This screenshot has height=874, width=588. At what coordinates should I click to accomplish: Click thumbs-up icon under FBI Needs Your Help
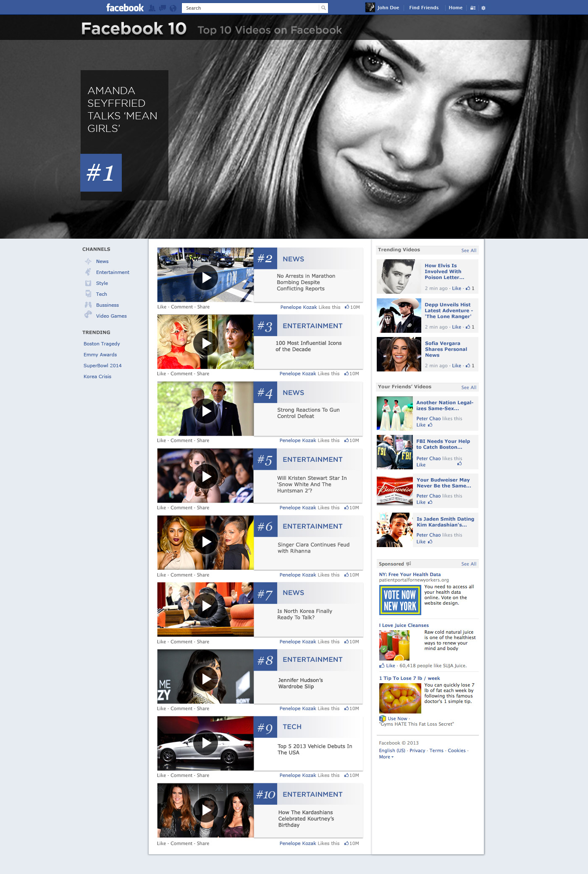click(x=459, y=463)
